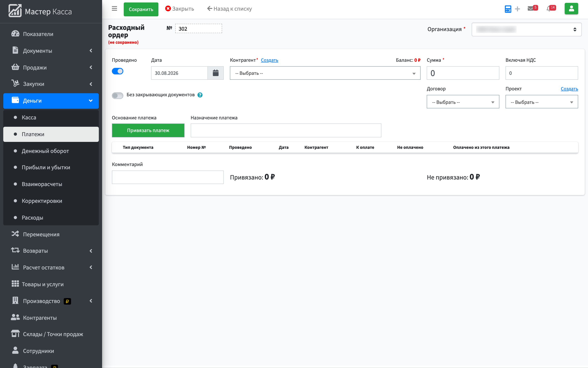
Task: Open Взаиморасчеты submenu item
Action: coord(51,184)
